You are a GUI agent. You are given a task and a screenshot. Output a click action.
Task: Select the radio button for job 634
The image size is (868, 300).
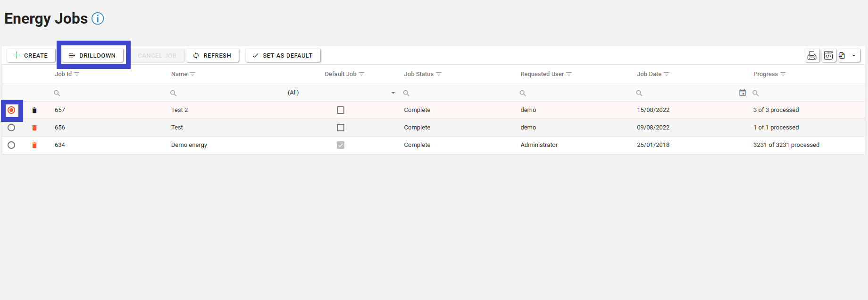click(x=11, y=145)
